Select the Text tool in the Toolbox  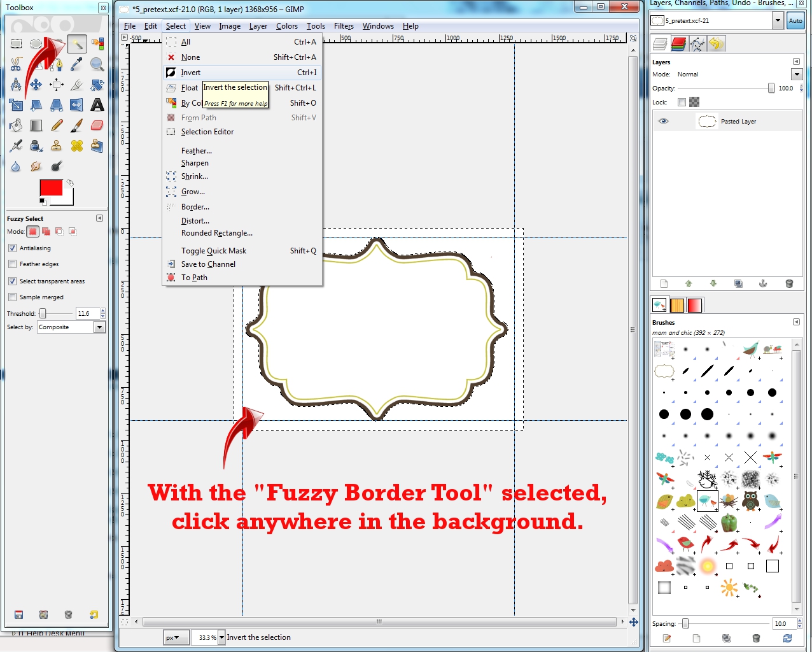coord(97,106)
